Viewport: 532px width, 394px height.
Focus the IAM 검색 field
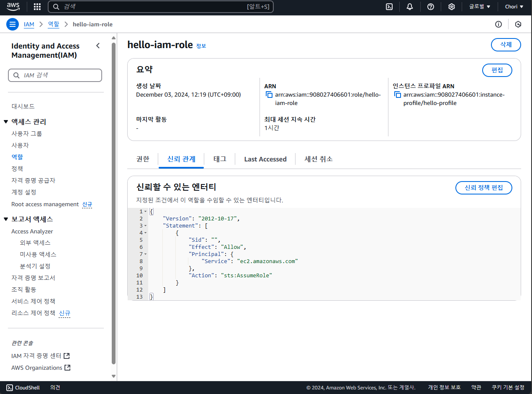pyautogui.click(x=55, y=75)
